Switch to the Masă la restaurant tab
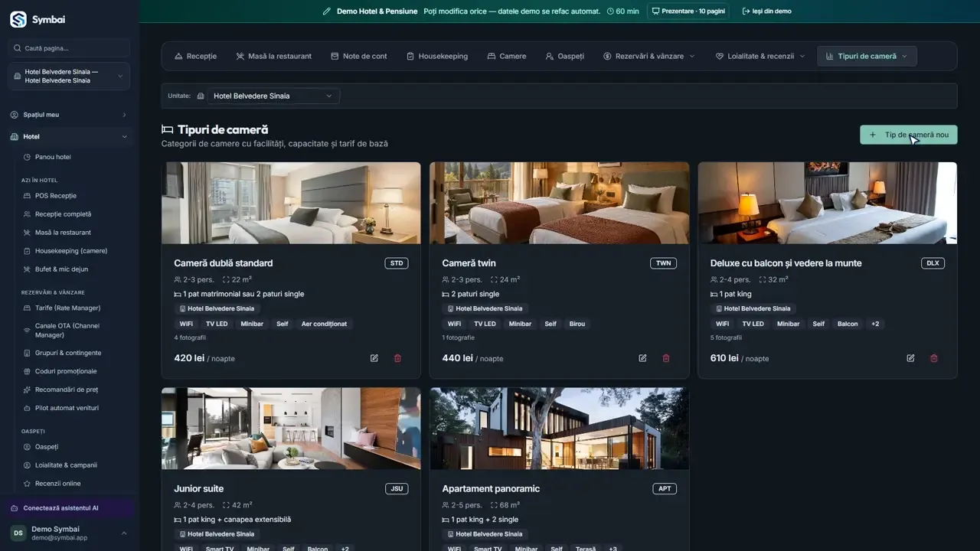The height and width of the screenshot is (551, 980). tap(273, 57)
